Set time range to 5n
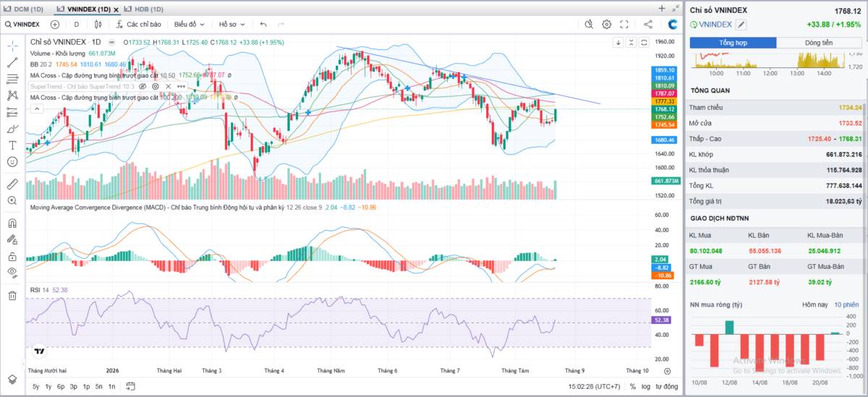The image size is (868, 397). tap(99, 386)
